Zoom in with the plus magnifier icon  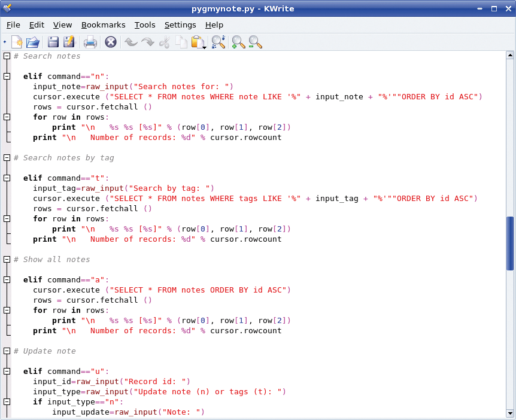tap(238, 42)
